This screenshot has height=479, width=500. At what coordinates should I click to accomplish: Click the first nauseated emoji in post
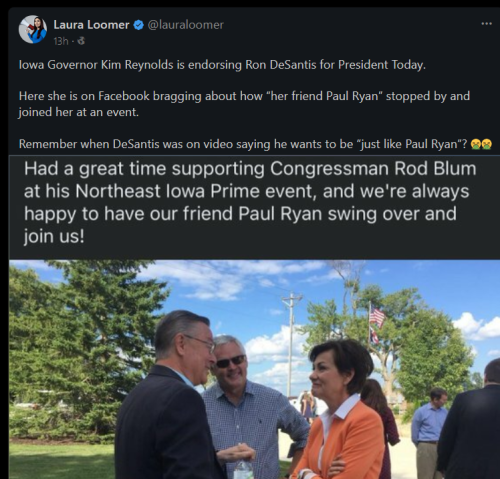coord(475,144)
